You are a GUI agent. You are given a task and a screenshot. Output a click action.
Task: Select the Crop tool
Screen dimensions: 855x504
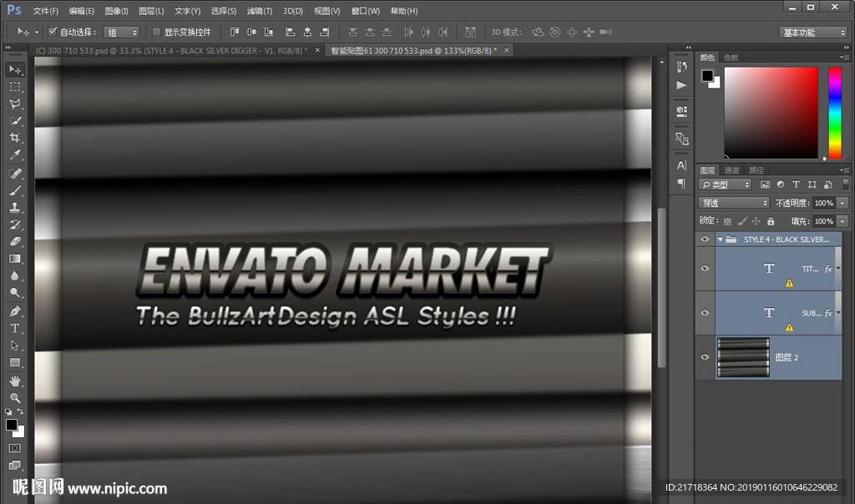pos(15,139)
